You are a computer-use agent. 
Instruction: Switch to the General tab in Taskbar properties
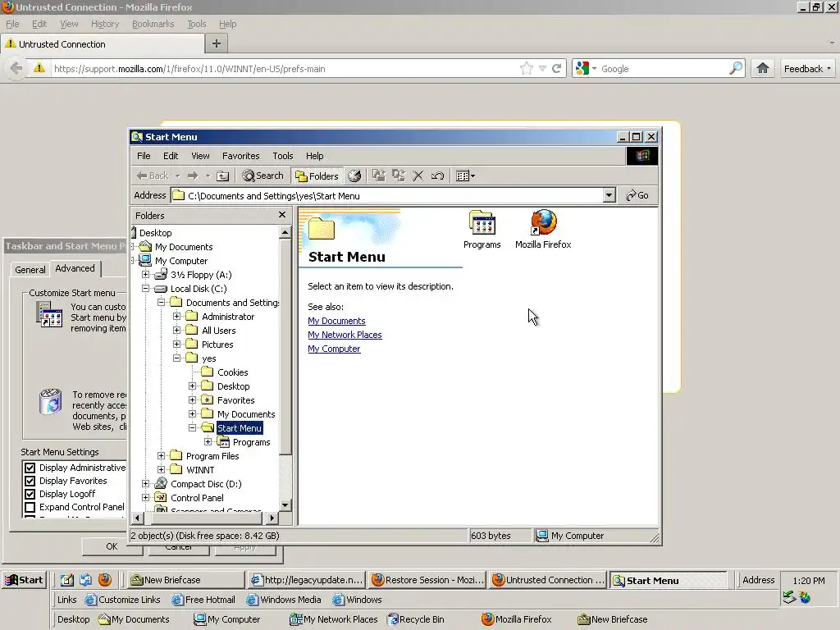point(30,269)
